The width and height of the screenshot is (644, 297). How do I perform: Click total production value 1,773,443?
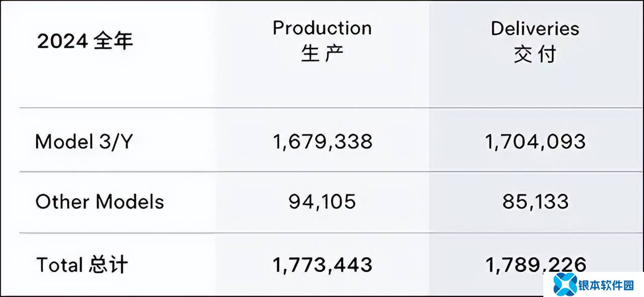[323, 265]
